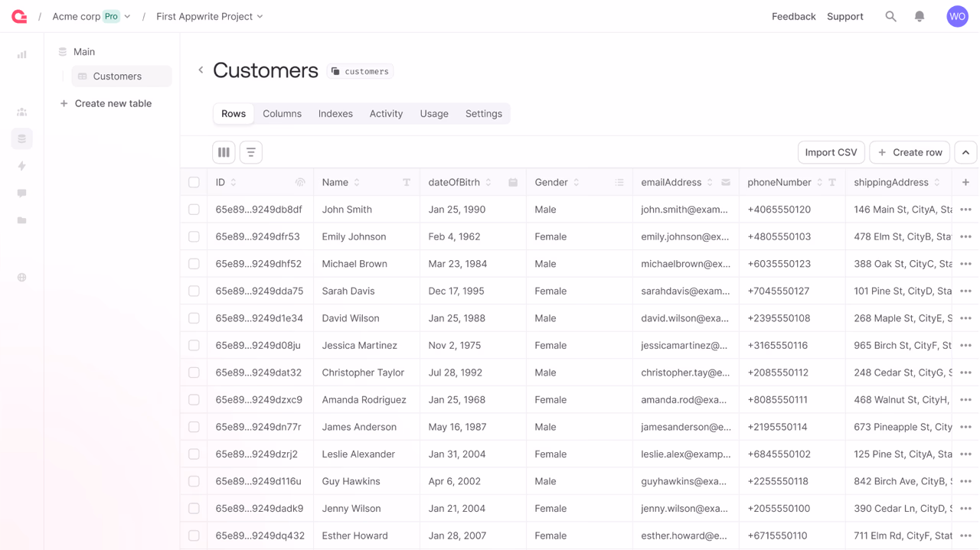Check the Esther Howard row checkbox
This screenshot has width=980, height=550.
tap(194, 535)
